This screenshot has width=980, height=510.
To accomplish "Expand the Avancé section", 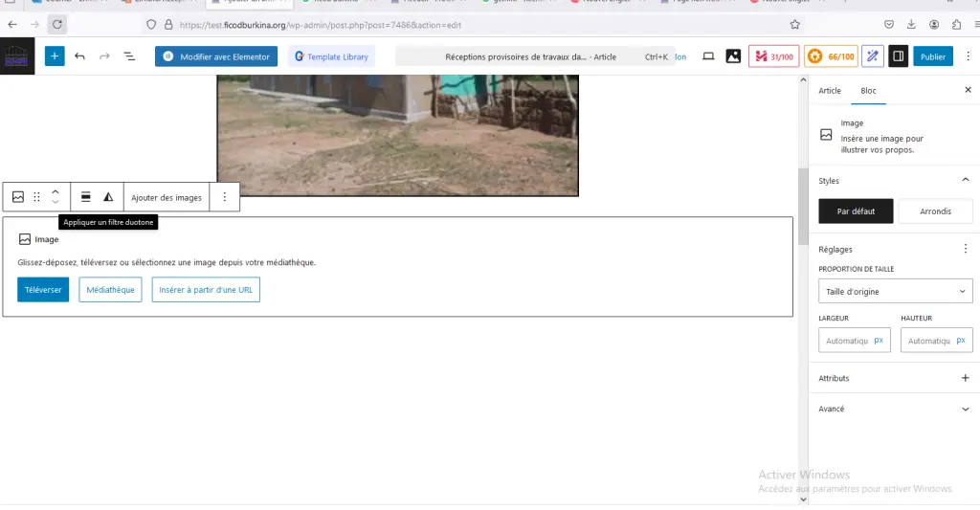I will pos(965,409).
